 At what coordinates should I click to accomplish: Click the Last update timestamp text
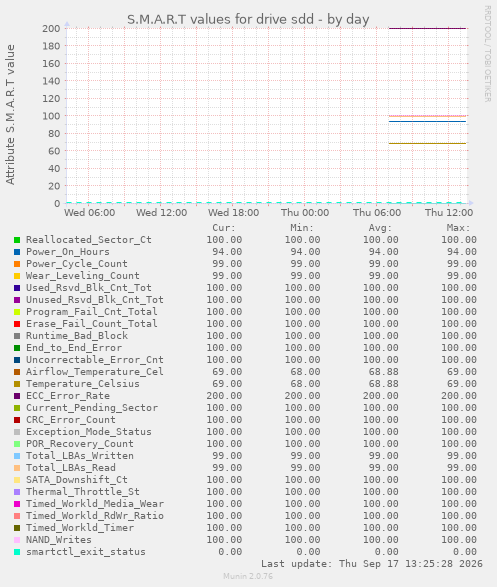pos(372,564)
